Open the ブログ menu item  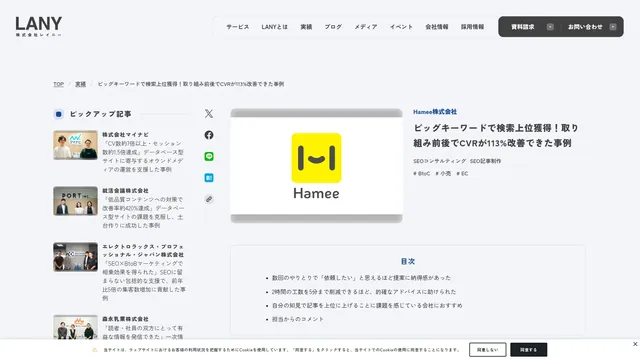[x=333, y=27]
